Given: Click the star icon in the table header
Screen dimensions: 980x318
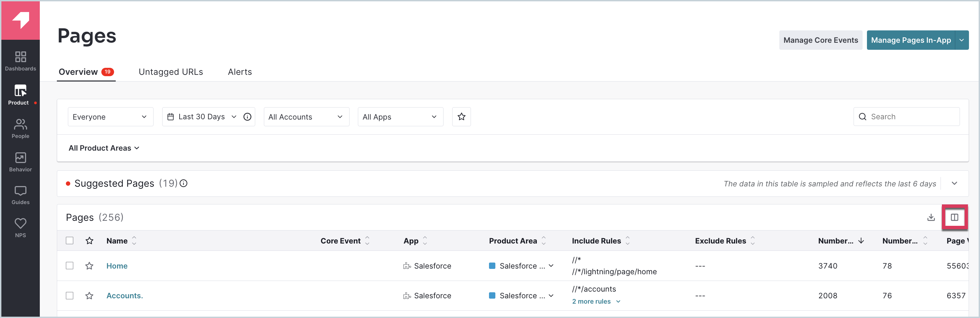Looking at the screenshot, I should point(89,241).
